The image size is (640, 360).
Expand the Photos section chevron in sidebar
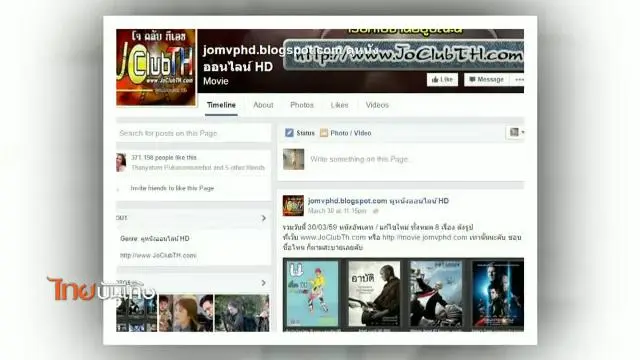(x=264, y=283)
